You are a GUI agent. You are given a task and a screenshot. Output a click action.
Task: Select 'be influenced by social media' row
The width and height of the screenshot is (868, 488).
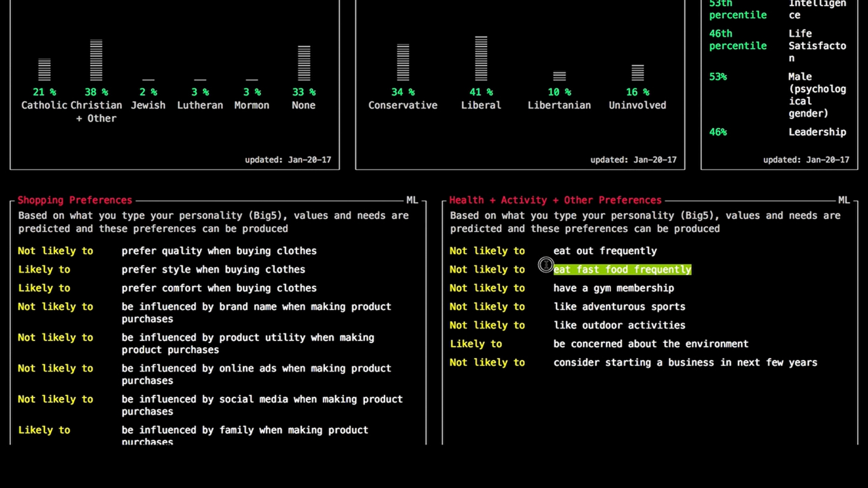262,405
